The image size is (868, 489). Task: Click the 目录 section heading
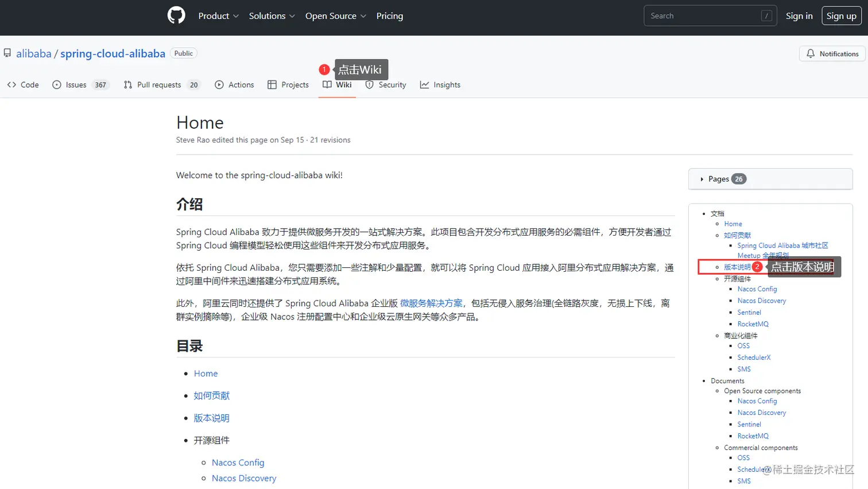[x=189, y=346]
